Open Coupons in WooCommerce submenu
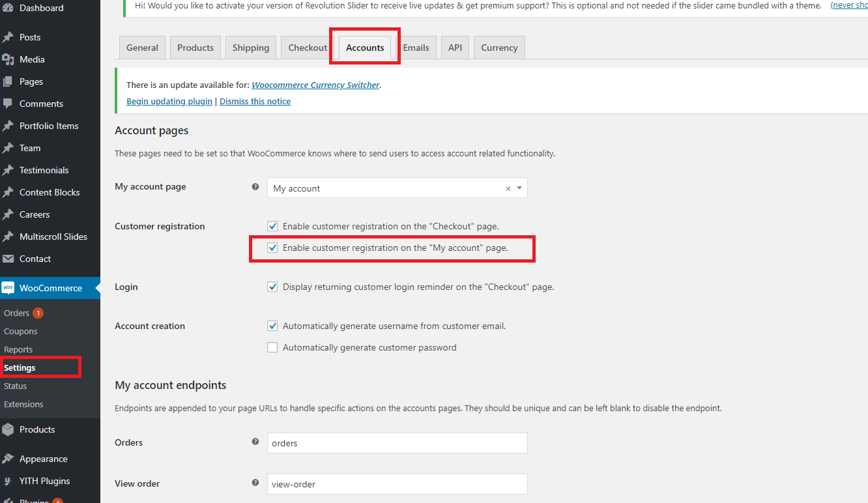The height and width of the screenshot is (503, 868). 21,332
